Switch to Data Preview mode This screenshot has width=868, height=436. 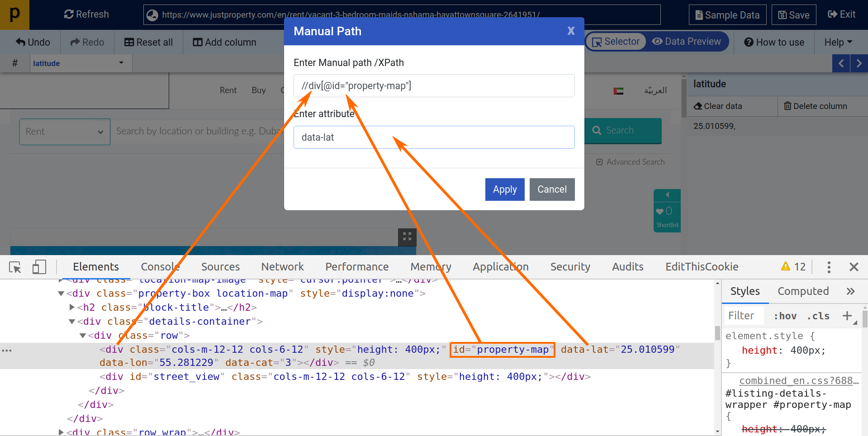point(687,42)
